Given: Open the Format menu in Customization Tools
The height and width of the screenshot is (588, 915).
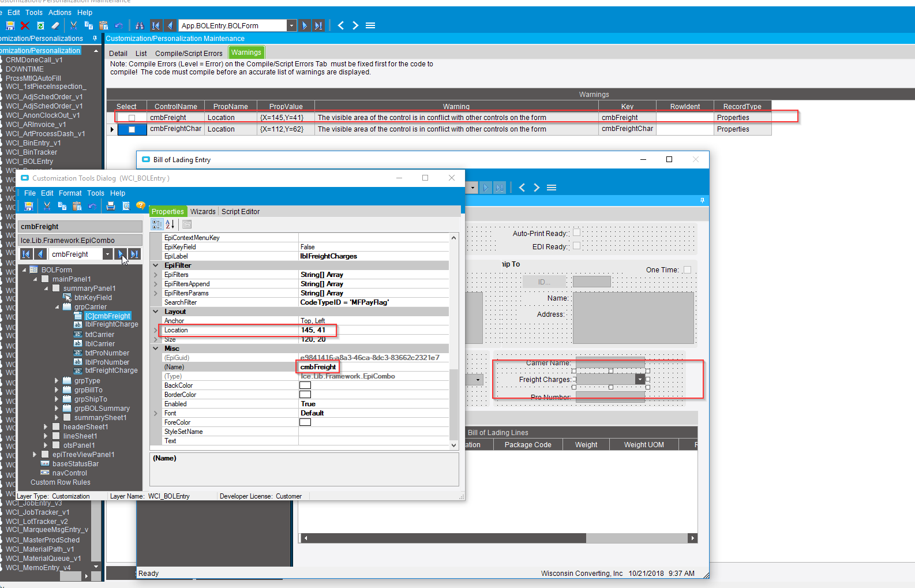Looking at the screenshot, I should coord(70,193).
